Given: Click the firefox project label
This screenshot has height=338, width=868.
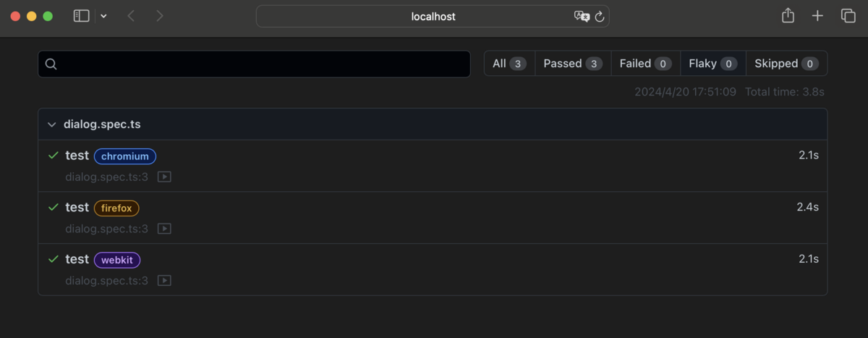Looking at the screenshot, I should (116, 208).
